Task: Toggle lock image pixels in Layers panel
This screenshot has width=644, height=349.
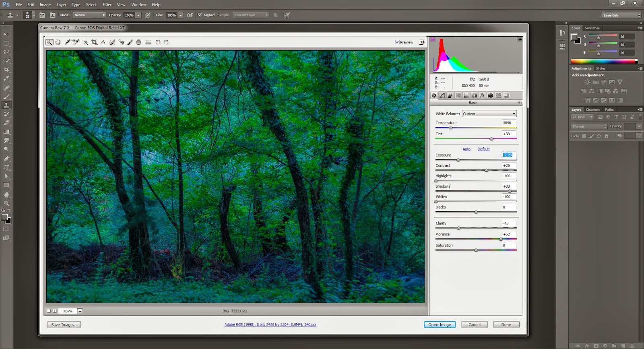Action: 591,136
